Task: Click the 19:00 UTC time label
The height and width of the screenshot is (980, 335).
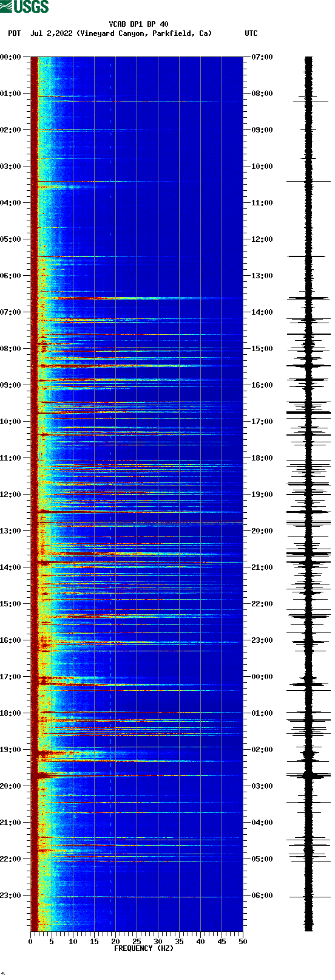Action: [262, 495]
